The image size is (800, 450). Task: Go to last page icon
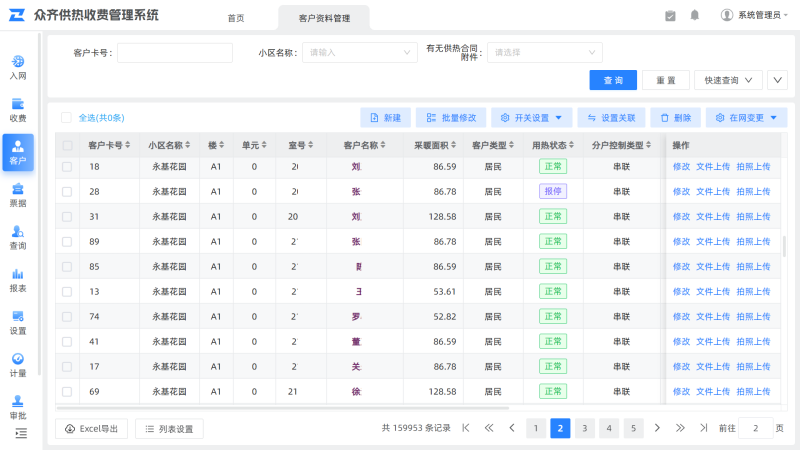704,428
